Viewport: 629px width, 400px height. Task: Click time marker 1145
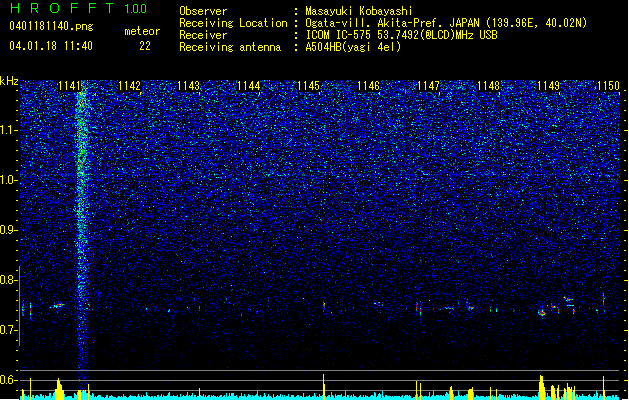pos(308,86)
